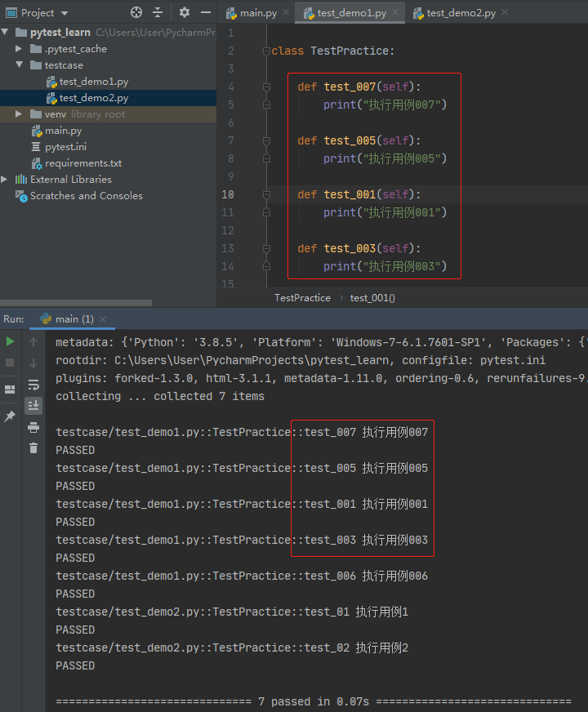Click the rootdir output line in console

[x=301, y=361]
